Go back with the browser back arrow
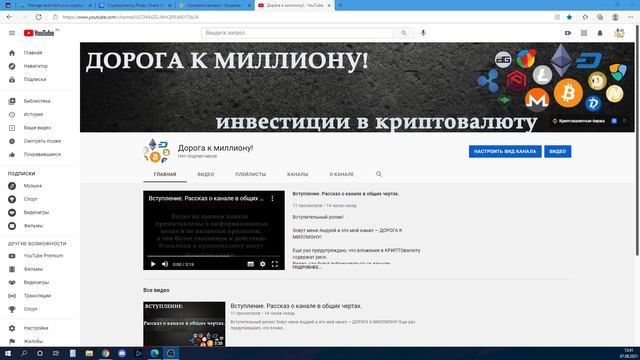Viewport: 640px width, 360px height. [x=9, y=17]
